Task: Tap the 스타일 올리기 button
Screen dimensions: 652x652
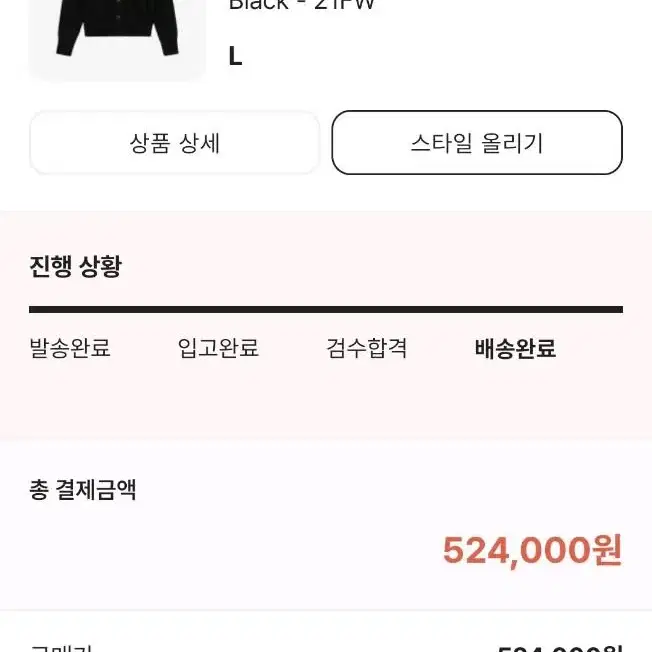Action: click(477, 143)
